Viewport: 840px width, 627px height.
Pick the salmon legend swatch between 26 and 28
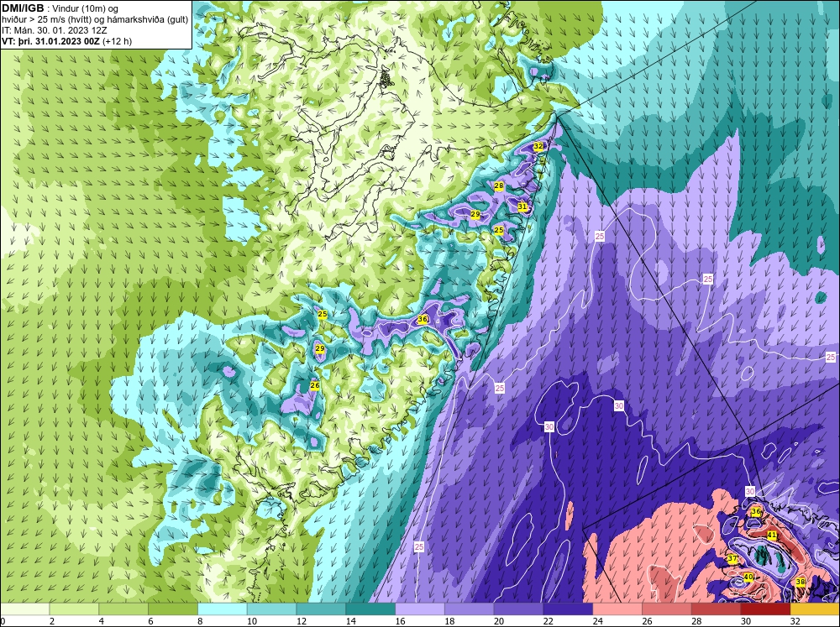667,609
